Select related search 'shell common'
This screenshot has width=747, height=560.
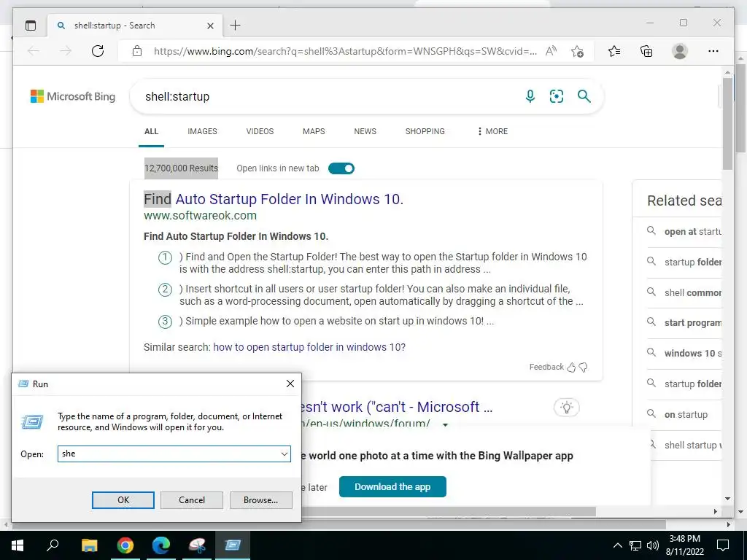pyautogui.click(x=693, y=293)
